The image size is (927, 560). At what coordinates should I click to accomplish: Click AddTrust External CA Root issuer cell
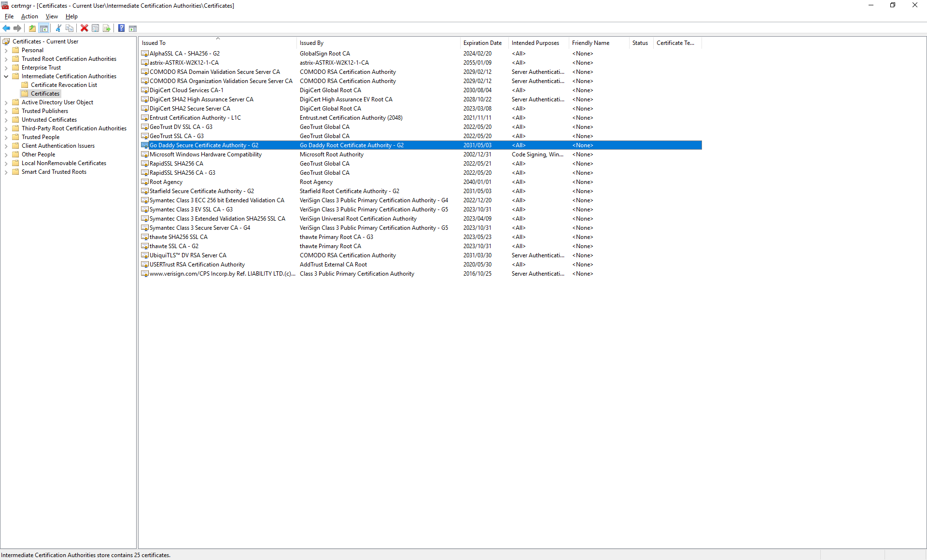(x=333, y=265)
